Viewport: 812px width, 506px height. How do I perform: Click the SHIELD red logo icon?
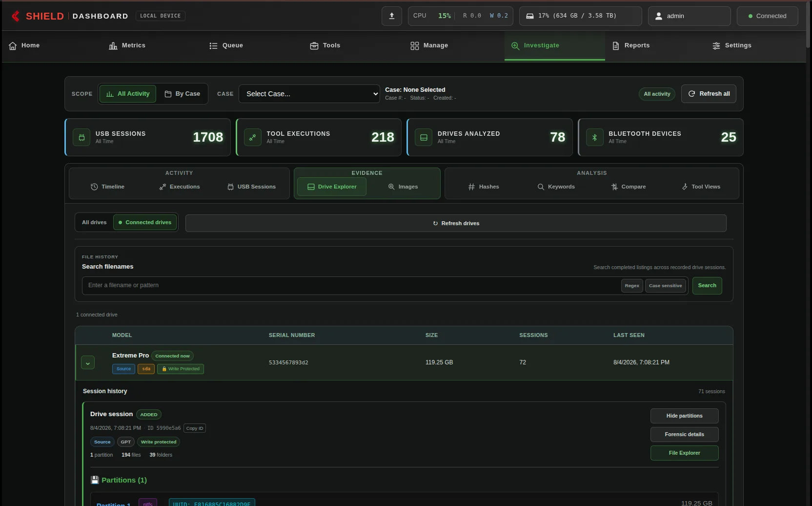[16, 16]
